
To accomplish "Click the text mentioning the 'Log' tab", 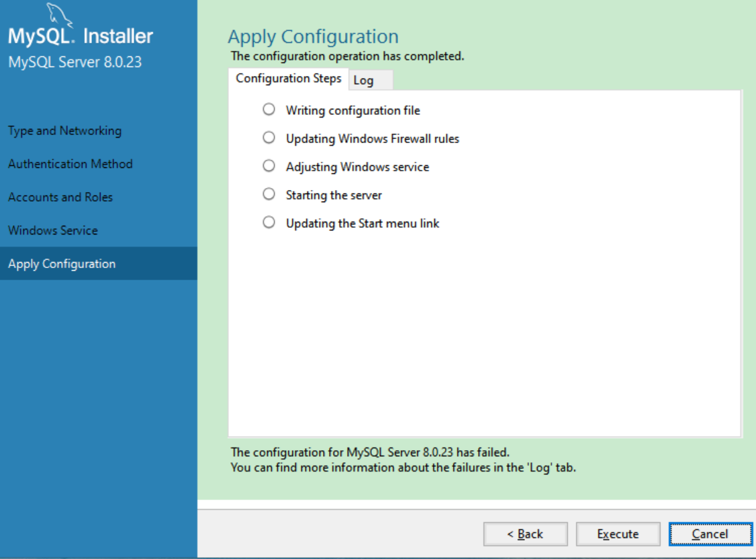I will click(x=403, y=468).
